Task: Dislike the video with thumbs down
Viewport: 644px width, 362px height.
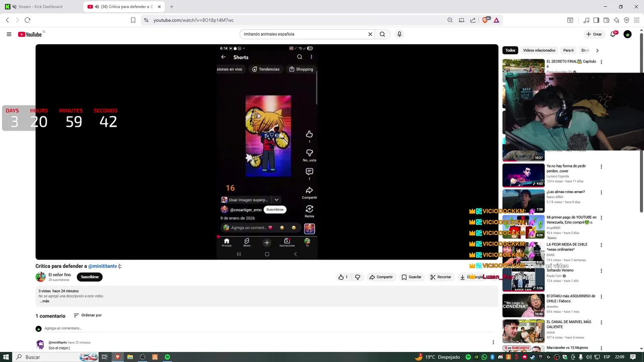Action: (x=358, y=277)
